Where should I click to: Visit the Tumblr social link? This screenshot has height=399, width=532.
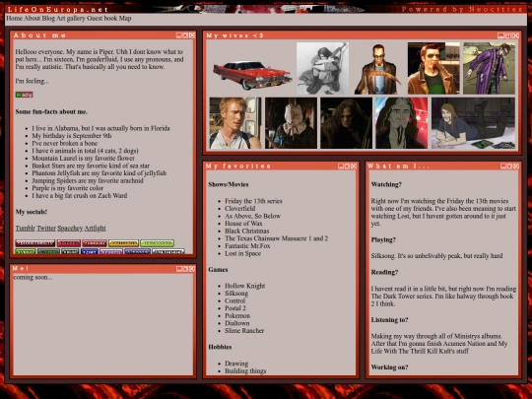click(x=25, y=229)
